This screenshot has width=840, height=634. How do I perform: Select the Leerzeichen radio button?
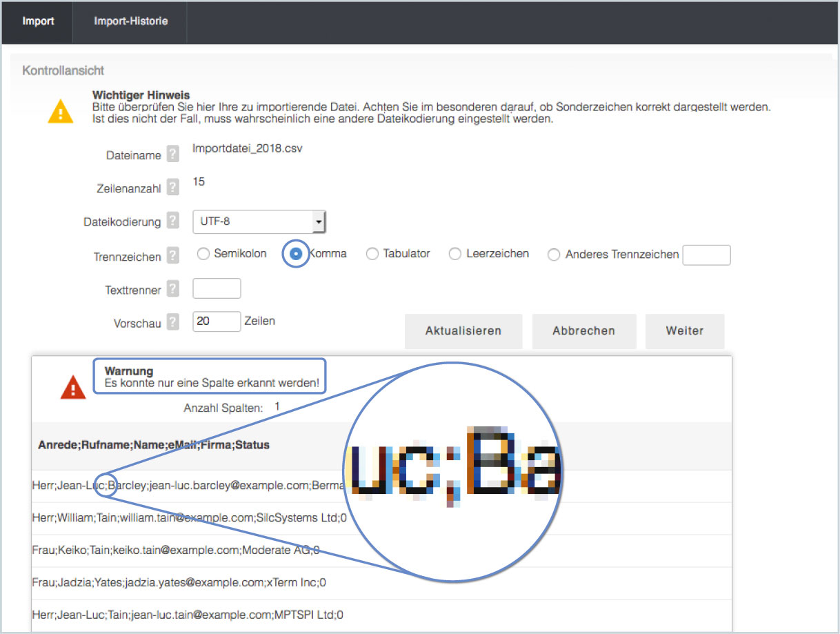point(455,254)
